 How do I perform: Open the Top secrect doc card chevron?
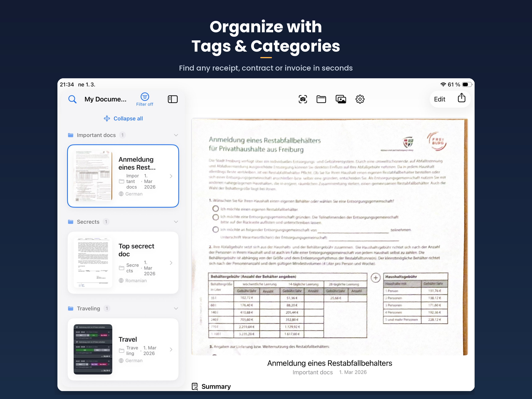[171, 263]
